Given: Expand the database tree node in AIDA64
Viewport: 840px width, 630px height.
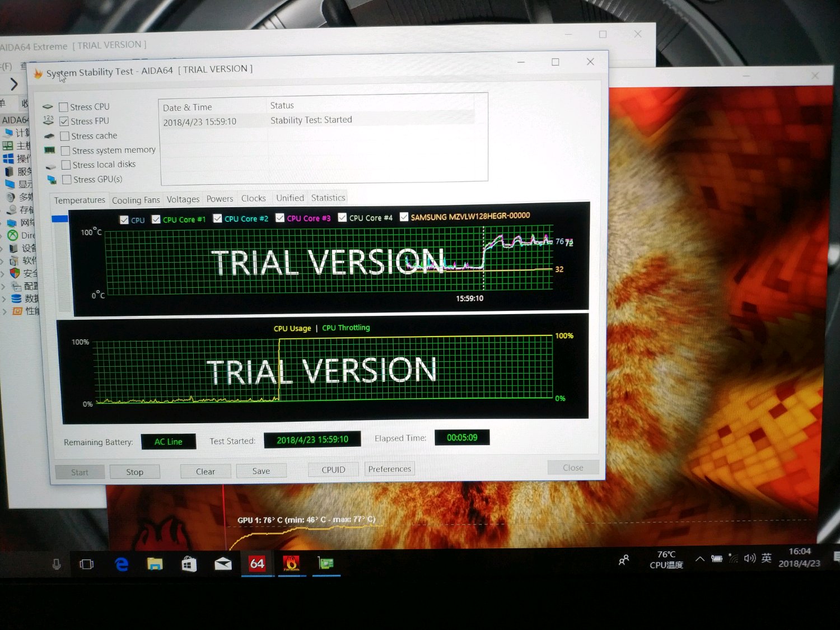Looking at the screenshot, I should [4, 299].
